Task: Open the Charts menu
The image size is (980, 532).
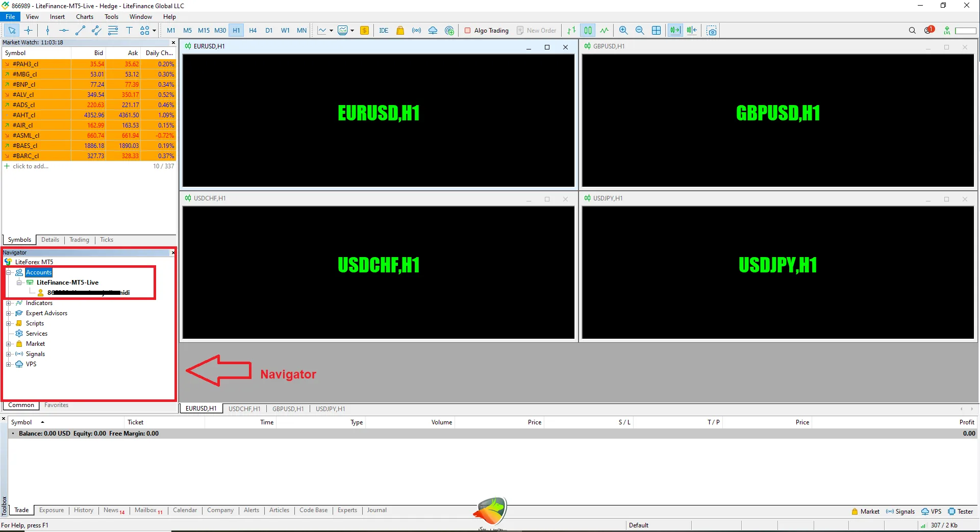Action: 85,17
